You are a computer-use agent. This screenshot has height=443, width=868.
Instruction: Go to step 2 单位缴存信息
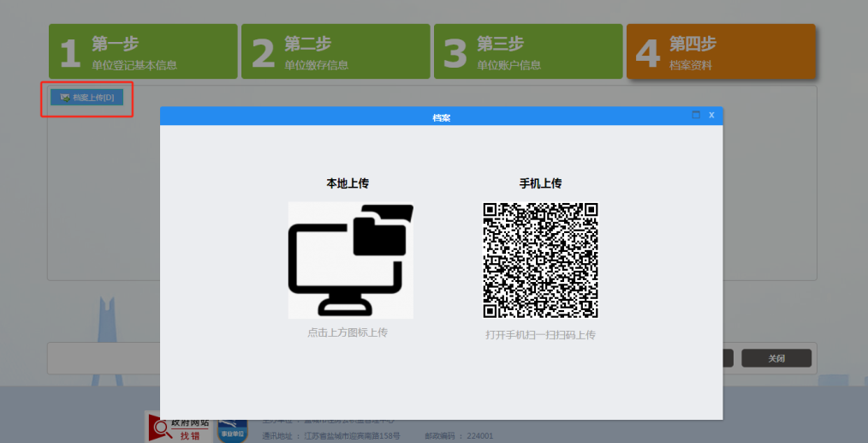(x=336, y=51)
